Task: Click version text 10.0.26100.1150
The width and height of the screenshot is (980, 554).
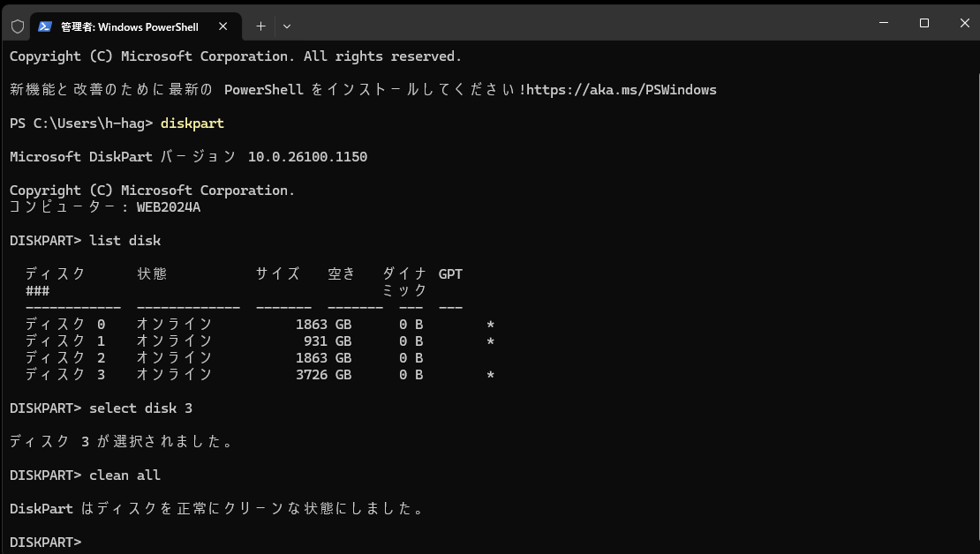Action: point(307,157)
